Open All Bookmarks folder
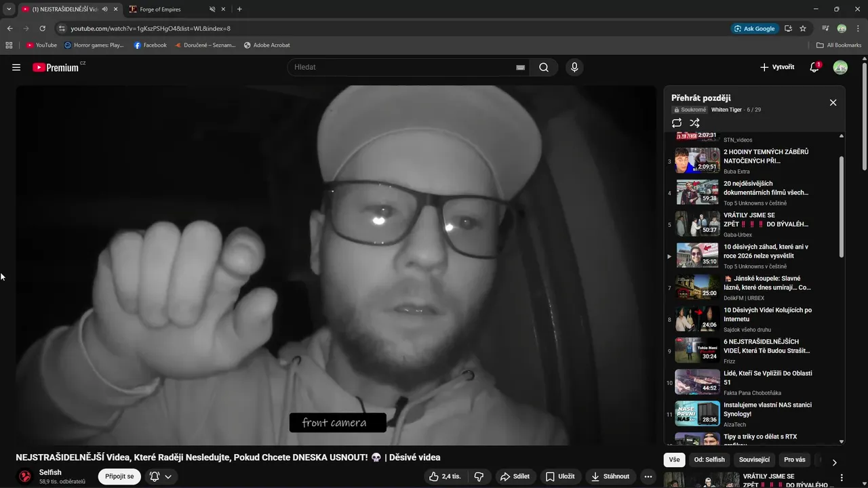The width and height of the screenshot is (868, 488). click(x=839, y=45)
